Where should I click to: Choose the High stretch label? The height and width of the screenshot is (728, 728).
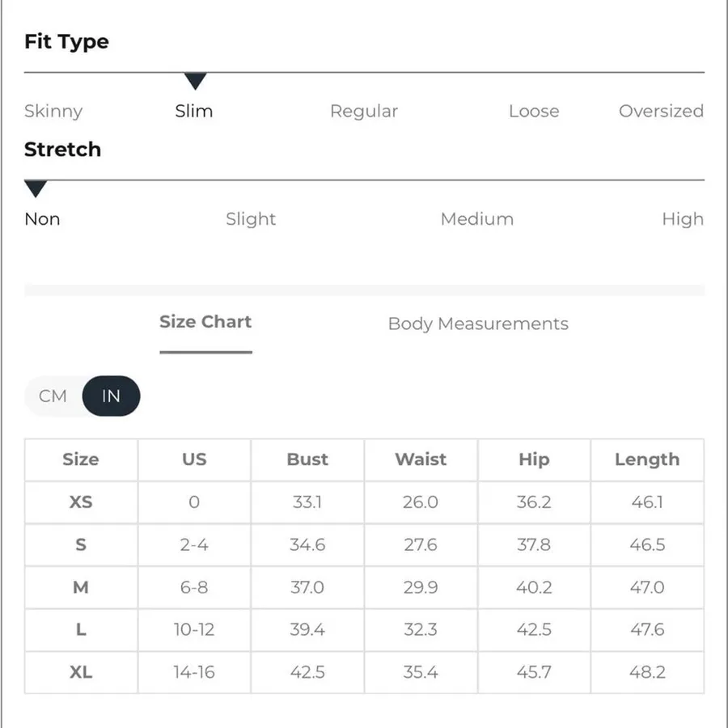[x=683, y=218]
